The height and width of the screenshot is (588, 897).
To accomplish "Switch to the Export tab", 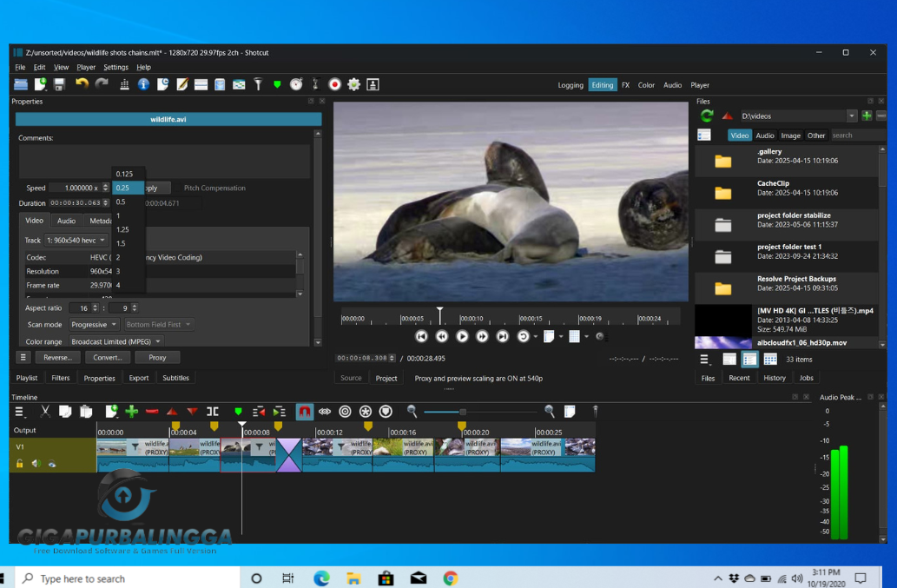I will pyautogui.click(x=138, y=378).
